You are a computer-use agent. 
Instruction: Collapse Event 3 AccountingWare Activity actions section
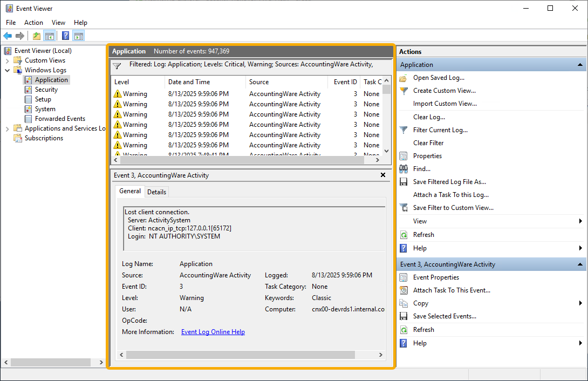point(580,264)
